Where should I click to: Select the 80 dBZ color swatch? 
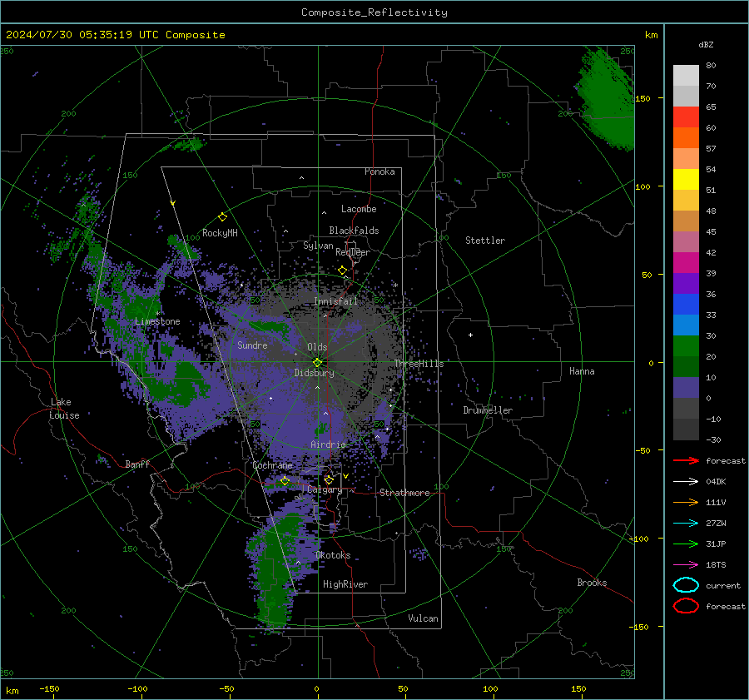tap(686, 76)
